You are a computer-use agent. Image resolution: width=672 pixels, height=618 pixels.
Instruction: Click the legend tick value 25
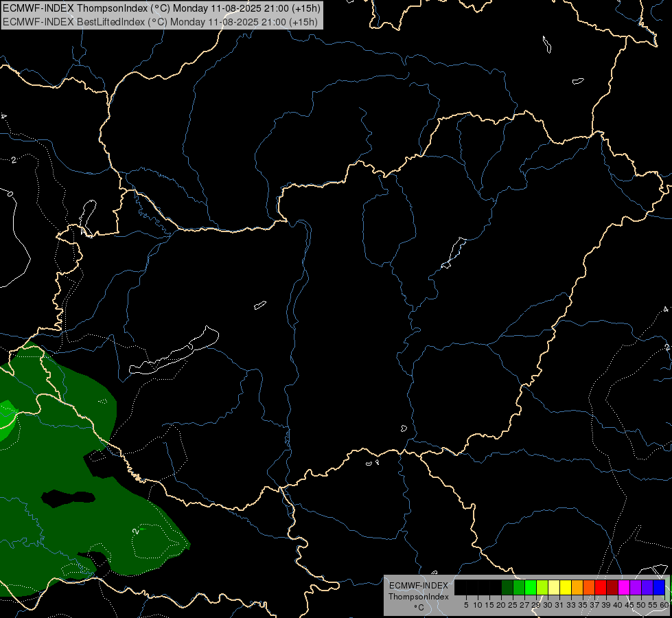click(513, 605)
